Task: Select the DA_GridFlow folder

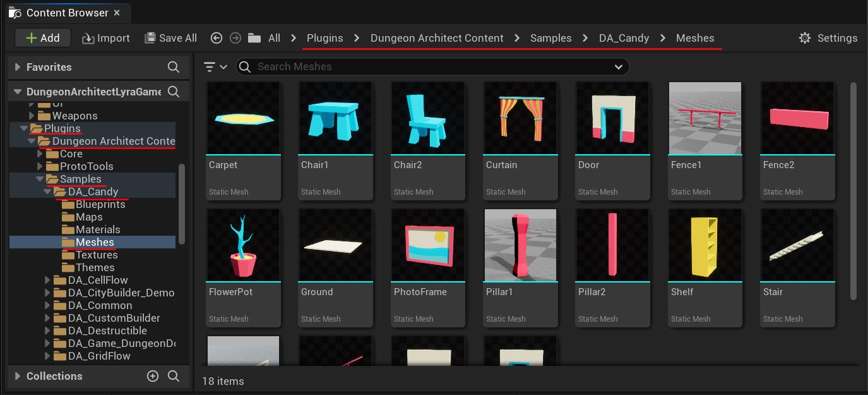Action: [x=93, y=356]
